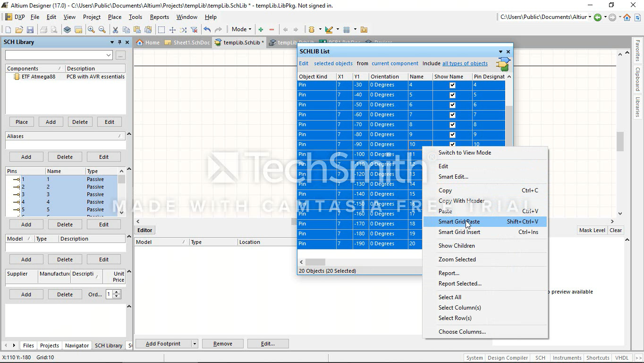This screenshot has width=644, height=363.
Task: Click the Place button under Components
Action: (22, 122)
